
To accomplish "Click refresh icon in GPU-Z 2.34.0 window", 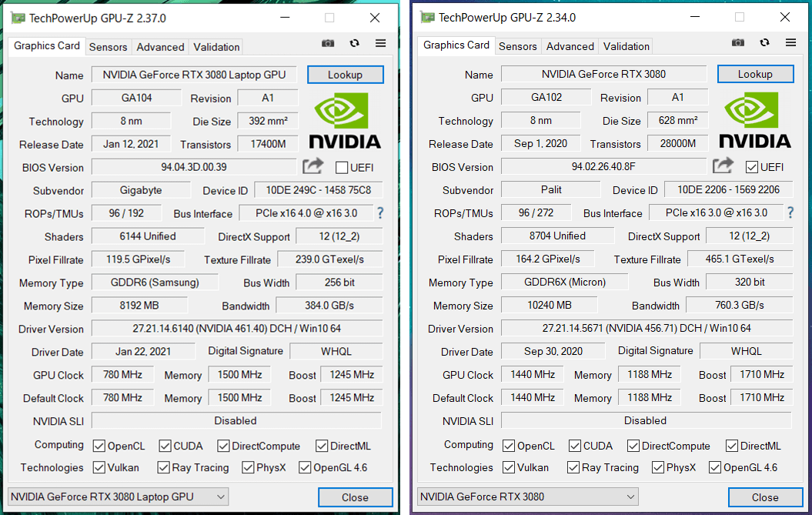I will tap(765, 42).
